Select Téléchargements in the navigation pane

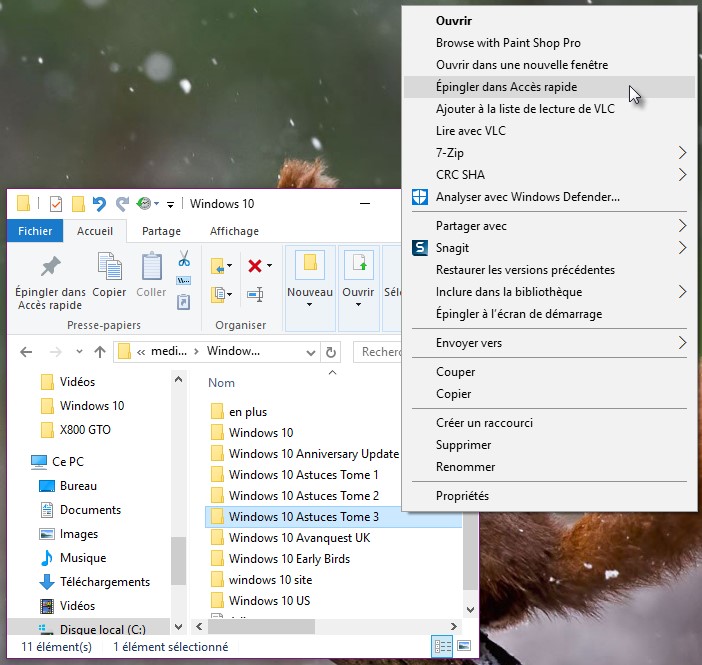(x=104, y=582)
